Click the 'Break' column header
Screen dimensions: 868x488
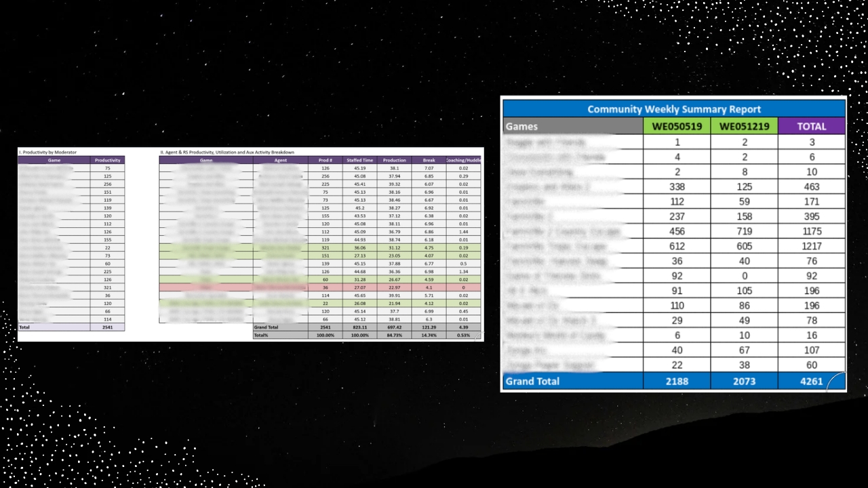point(429,161)
